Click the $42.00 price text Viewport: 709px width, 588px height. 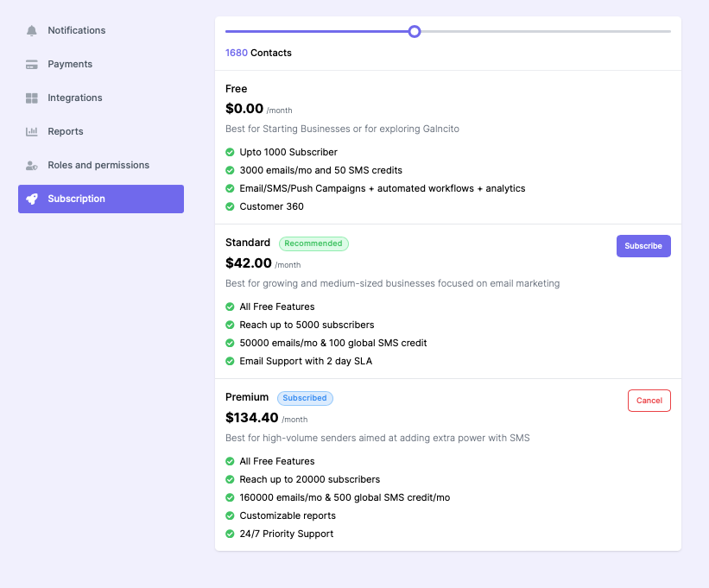point(248,263)
